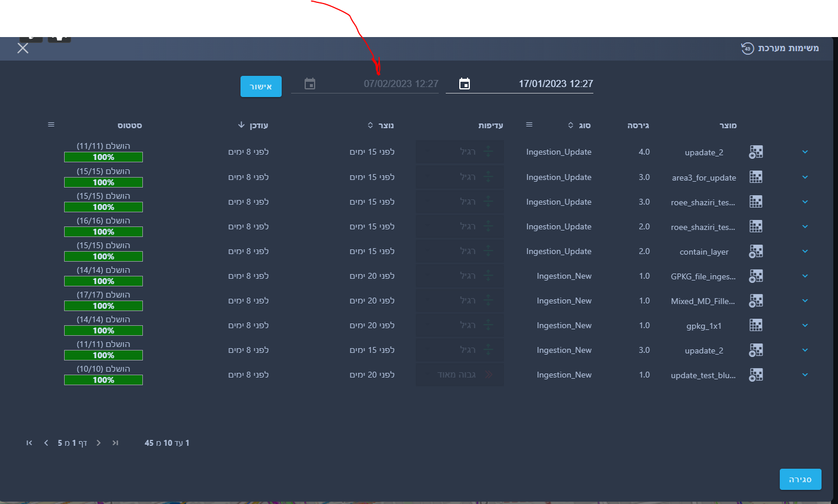The height and width of the screenshot is (504, 838).
Task: Expand the details chevron for area3_for_update
Action: (805, 177)
